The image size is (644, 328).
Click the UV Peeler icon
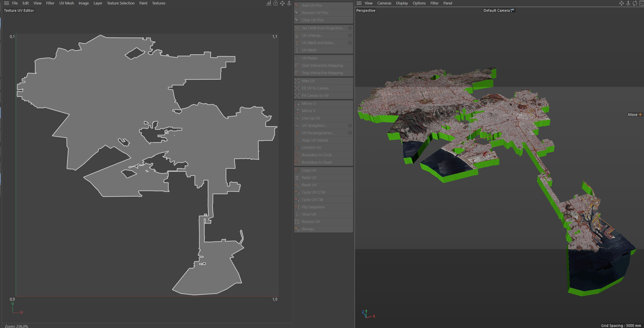click(297, 58)
